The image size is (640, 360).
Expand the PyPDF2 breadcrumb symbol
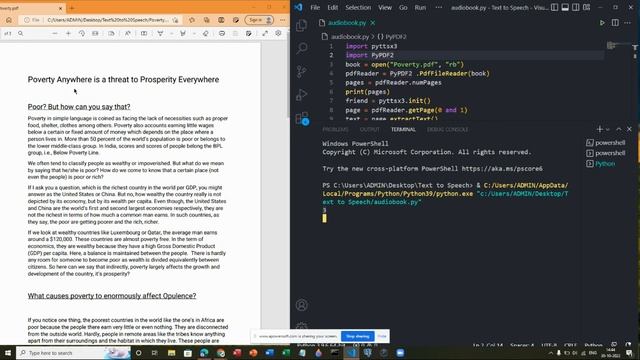coord(392,37)
